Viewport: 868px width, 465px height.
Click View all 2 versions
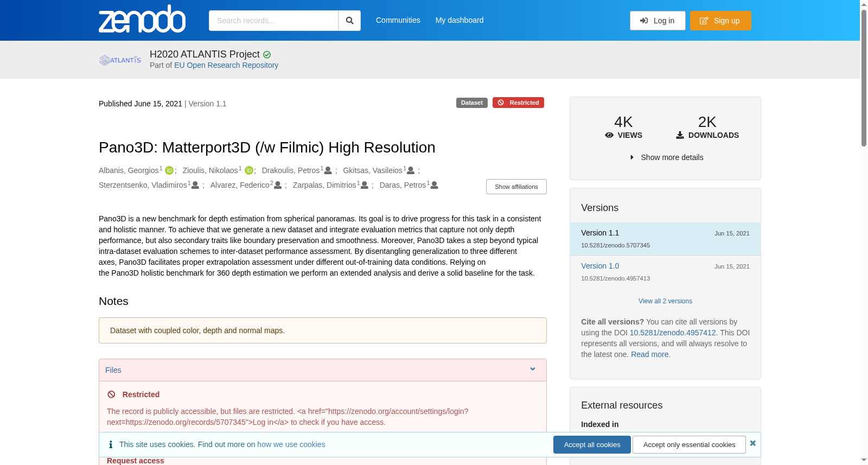click(665, 301)
